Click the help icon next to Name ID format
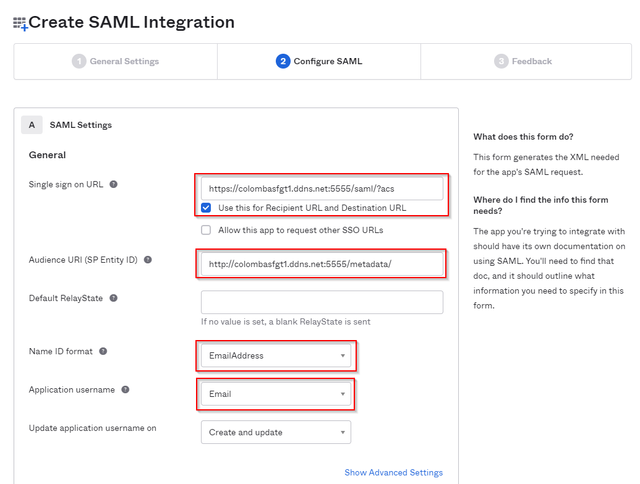Viewport: 640px width, 484px height. pos(104,351)
